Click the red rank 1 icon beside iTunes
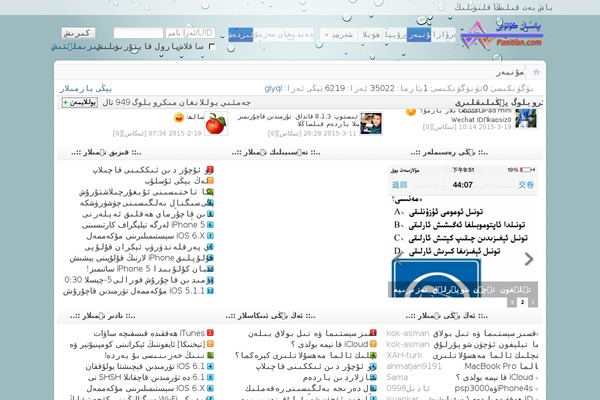Screen dimensions: 600x400 coord(210,333)
